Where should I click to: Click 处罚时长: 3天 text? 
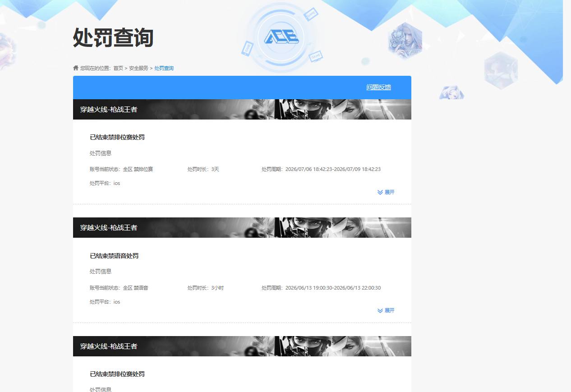coord(203,169)
